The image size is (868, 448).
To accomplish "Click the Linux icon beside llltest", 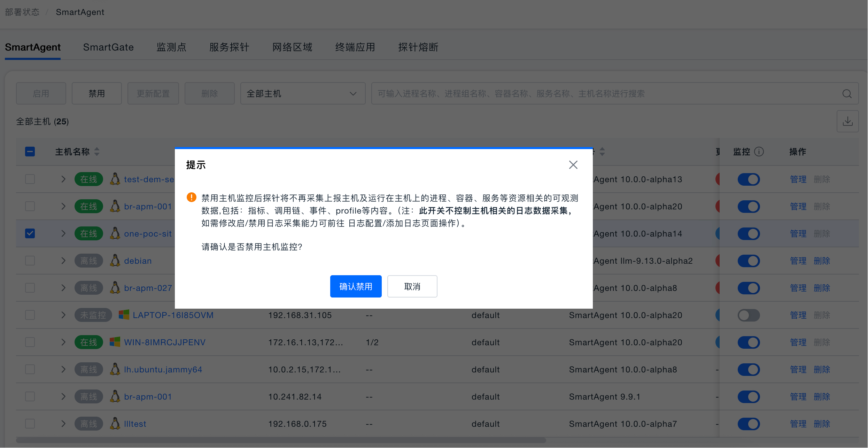I will [x=115, y=424].
